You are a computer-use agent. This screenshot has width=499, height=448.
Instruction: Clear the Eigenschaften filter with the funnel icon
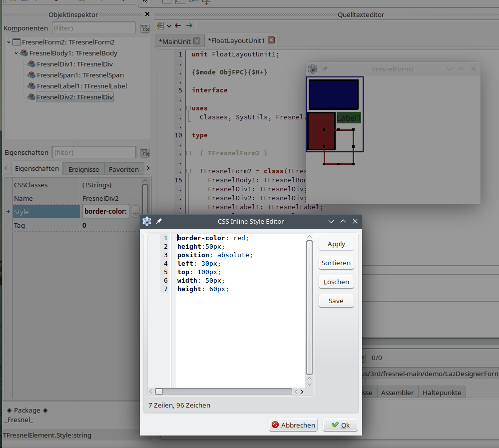pyautogui.click(x=145, y=153)
